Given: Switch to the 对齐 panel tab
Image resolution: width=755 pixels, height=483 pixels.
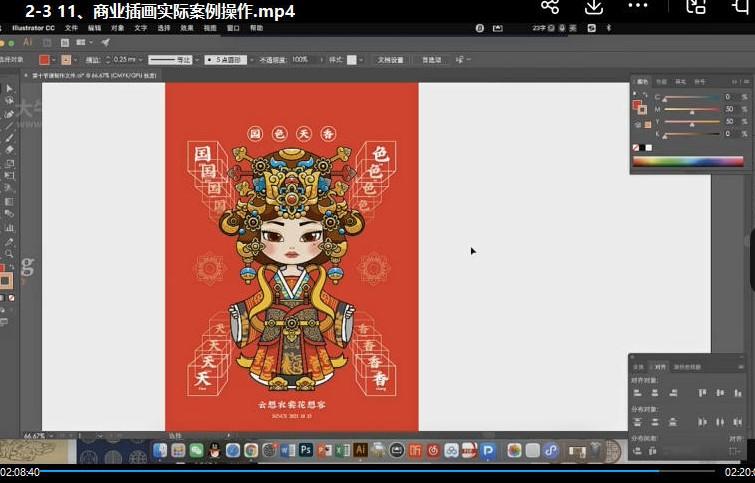Looking at the screenshot, I should coord(659,367).
